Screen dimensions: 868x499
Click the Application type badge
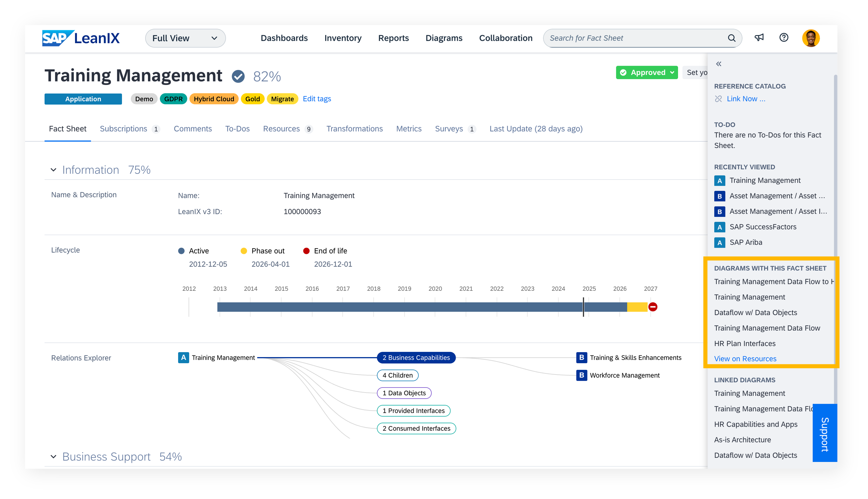pos(83,99)
